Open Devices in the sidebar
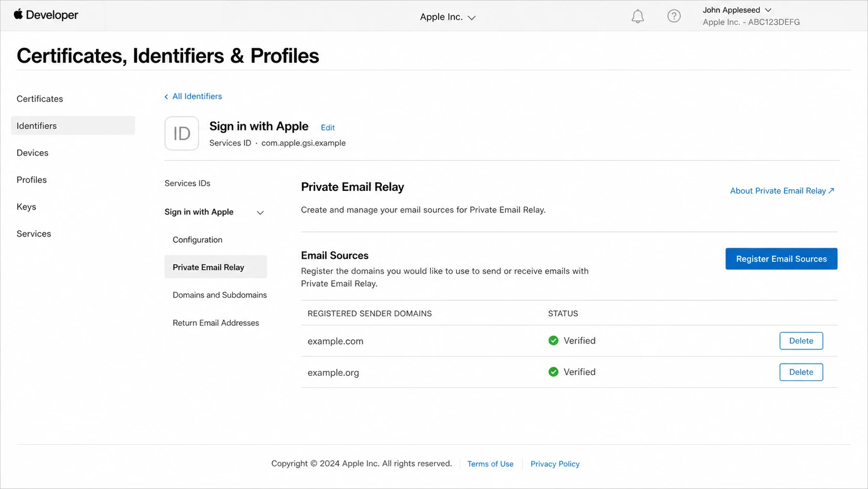 (32, 153)
